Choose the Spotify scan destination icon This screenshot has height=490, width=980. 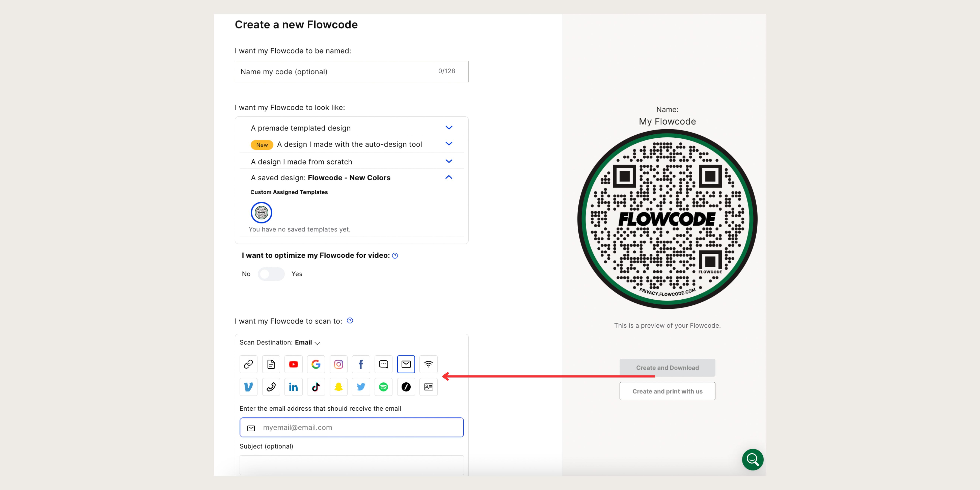coord(383,387)
